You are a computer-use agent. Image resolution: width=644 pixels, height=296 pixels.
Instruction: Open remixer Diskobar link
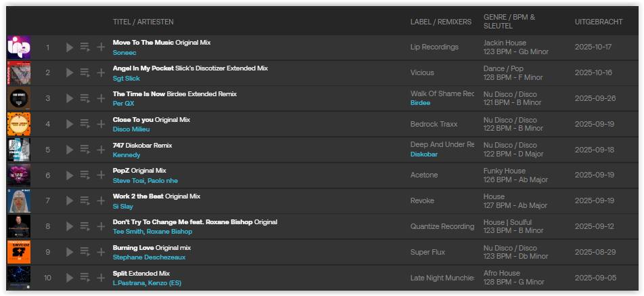[x=423, y=155]
